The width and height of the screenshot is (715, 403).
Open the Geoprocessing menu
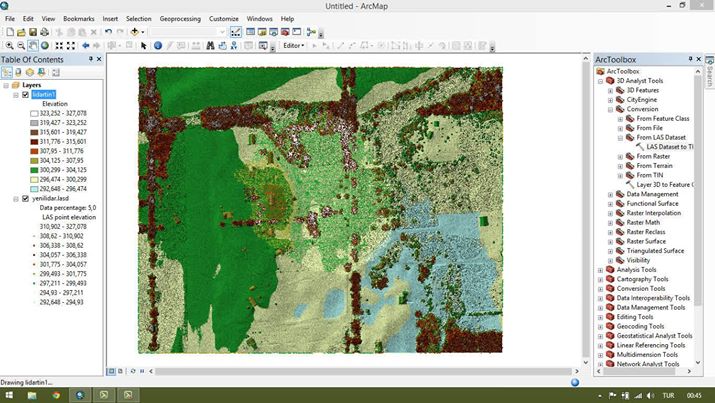[x=180, y=19]
